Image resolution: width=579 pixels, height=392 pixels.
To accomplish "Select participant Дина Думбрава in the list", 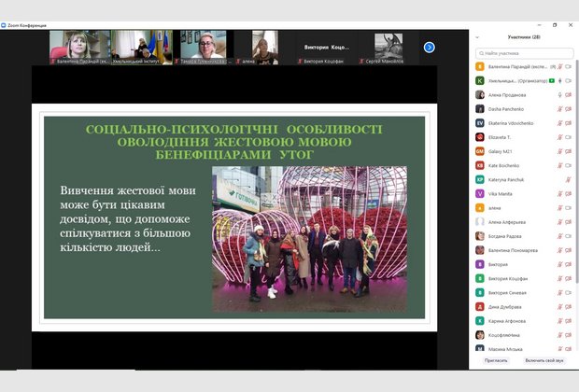I will pyautogui.click(x=511, y=306).
